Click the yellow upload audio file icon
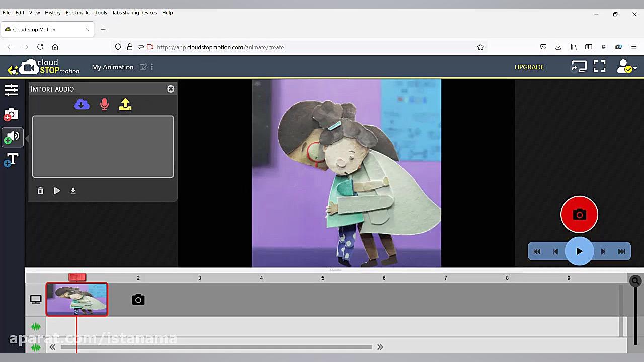 [125, 104]
